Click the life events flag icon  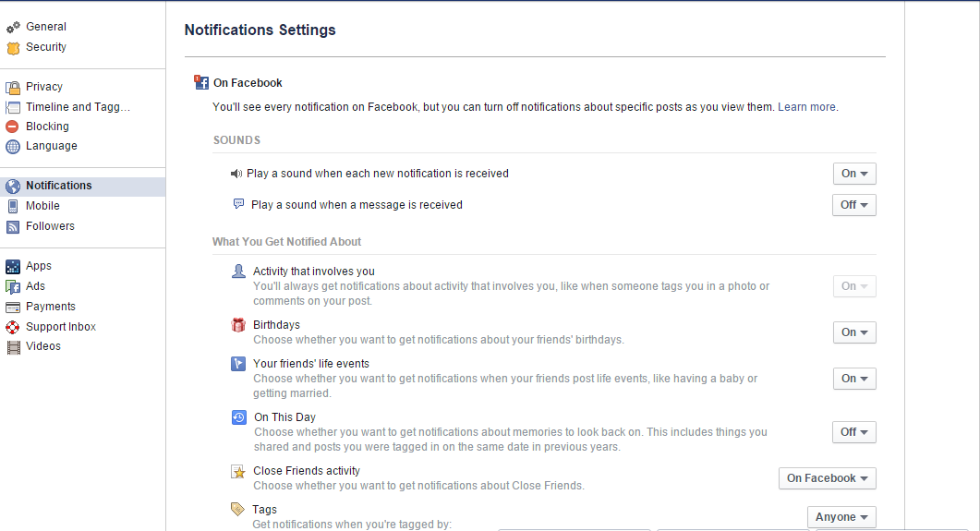coord(238,364)
